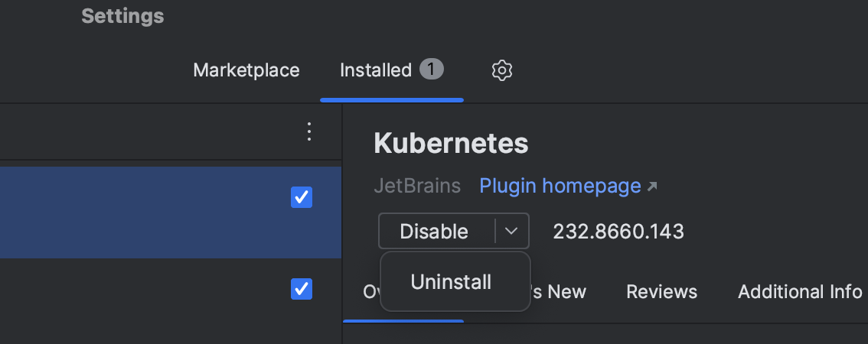Viewport: 868px width, 344px height.
Task: Show the Additional Info tab
Action: click(799, 292)
